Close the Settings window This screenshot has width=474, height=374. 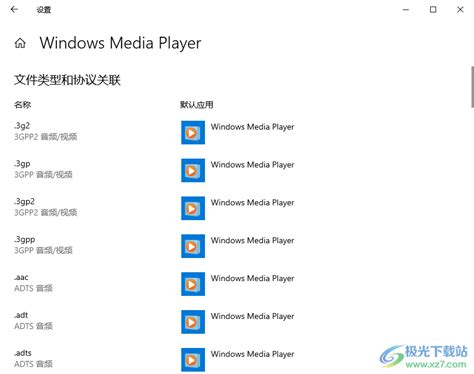(460, 10)
